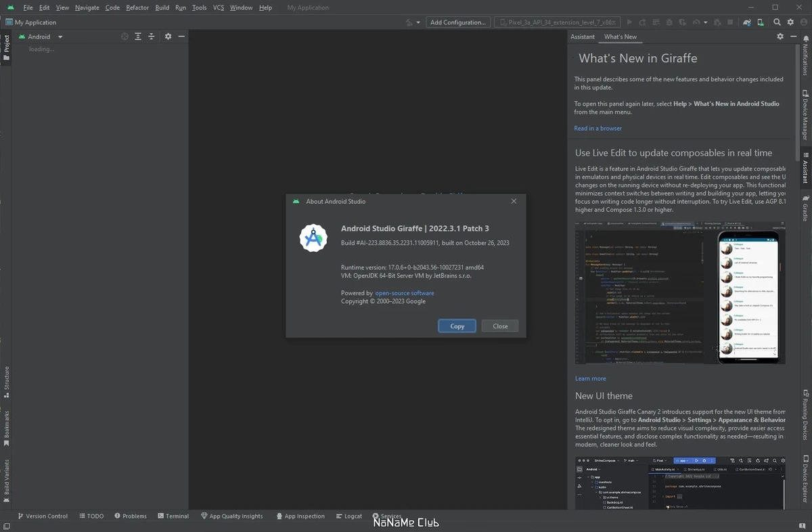The width and height of the screenshot is (812, 532).
Task: Click Expand All in Project panel
Action: (138, 37)
